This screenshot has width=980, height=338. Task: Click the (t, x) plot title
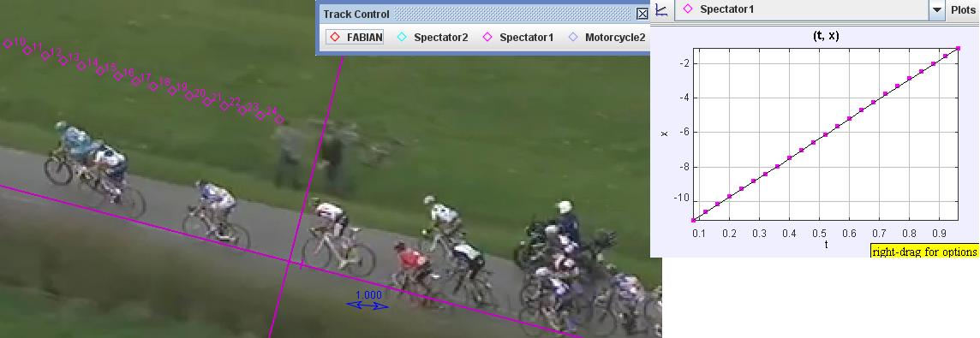pyautogui.click(x=826, y=36)
